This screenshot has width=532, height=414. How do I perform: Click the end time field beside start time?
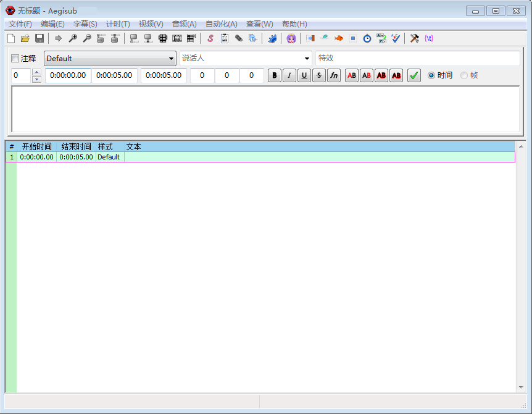tap(114, 75)
